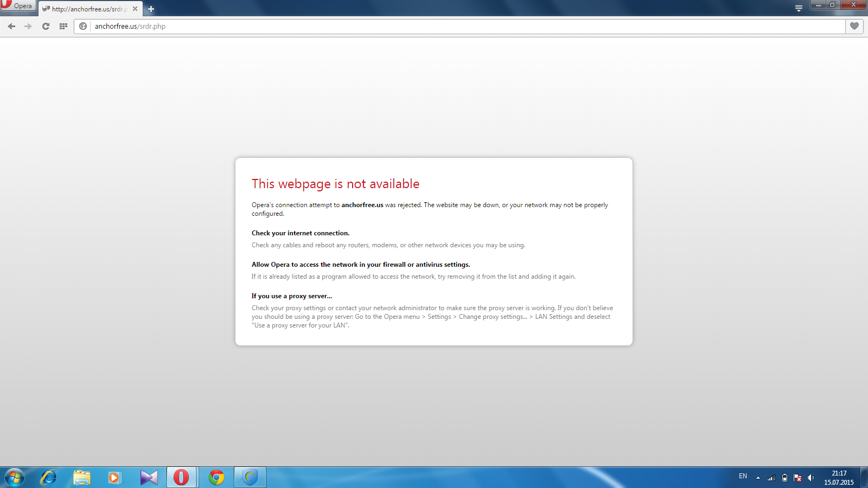Screen dimensions: 868x488
Task: Open the Action Center flag icon
Action: (797, 478)
